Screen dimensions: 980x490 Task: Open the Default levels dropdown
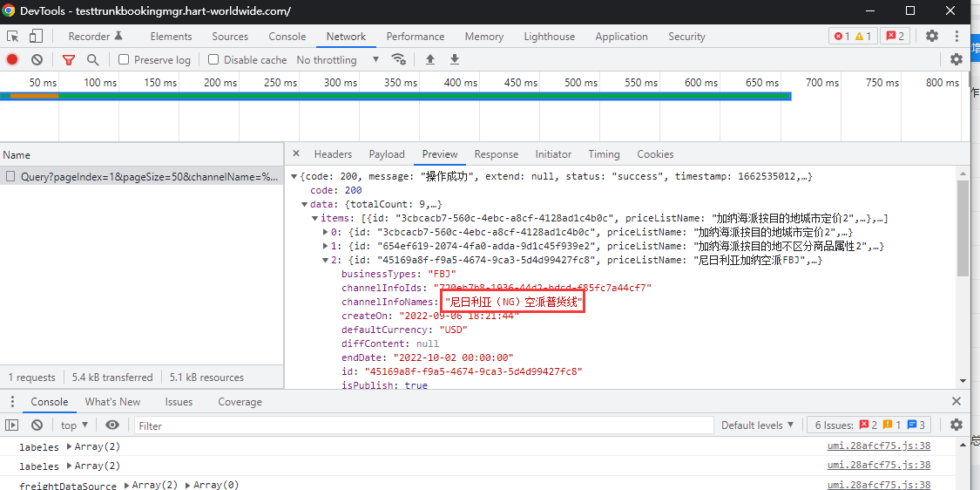click(x=757, y=425)
